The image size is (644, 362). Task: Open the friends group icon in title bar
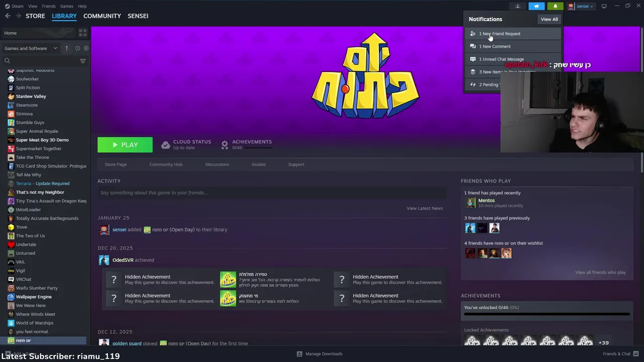pos(517,6)
